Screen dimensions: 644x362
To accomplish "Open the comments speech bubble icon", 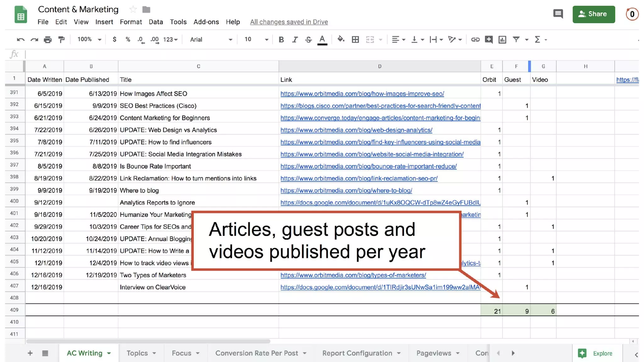I will tap(558, 14).
